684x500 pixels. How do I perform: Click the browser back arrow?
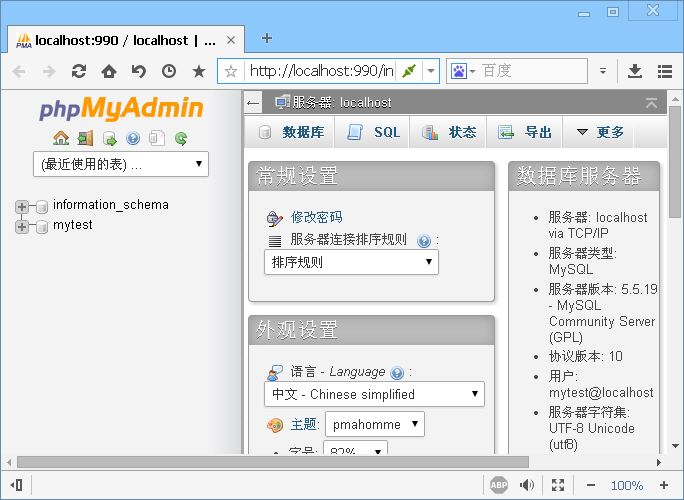[19, 71]
